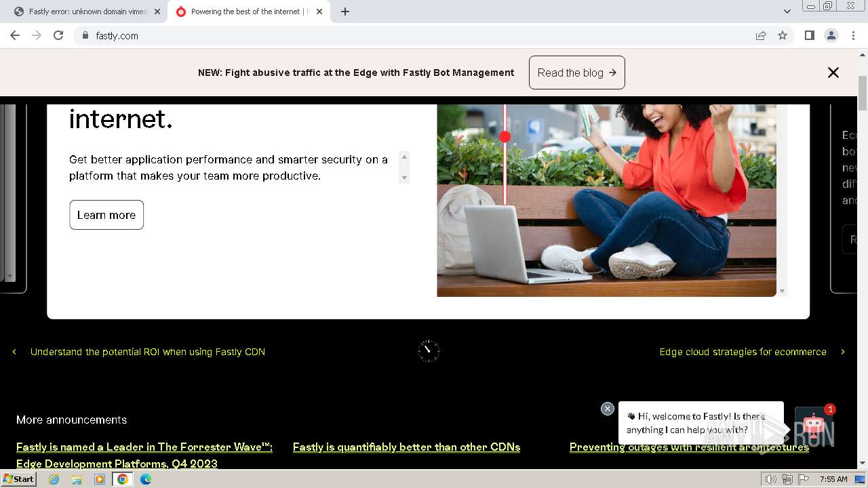Screen dimensions: 868x488
Task: Launch Internet Explorer from the taskbar
Action: click(54, 479)
